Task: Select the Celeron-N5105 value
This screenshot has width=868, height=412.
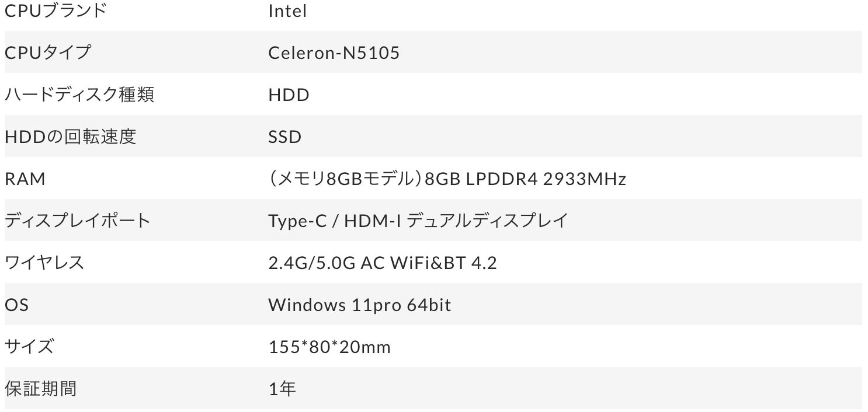Action: click(334, 53)
